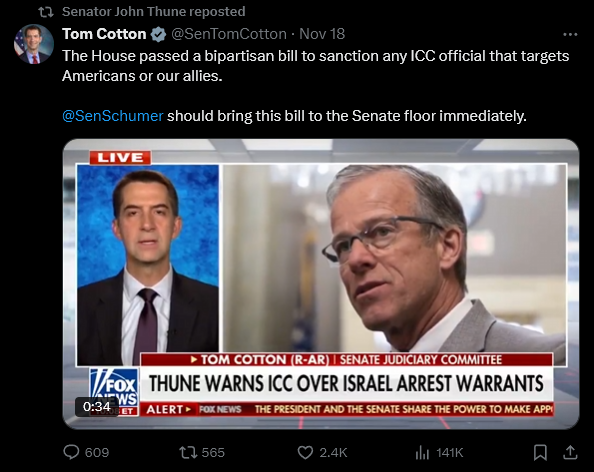Viewport: 594px width, 472px height.
Task: Play the Fox News video clip
Action: [x=321, y=284]
